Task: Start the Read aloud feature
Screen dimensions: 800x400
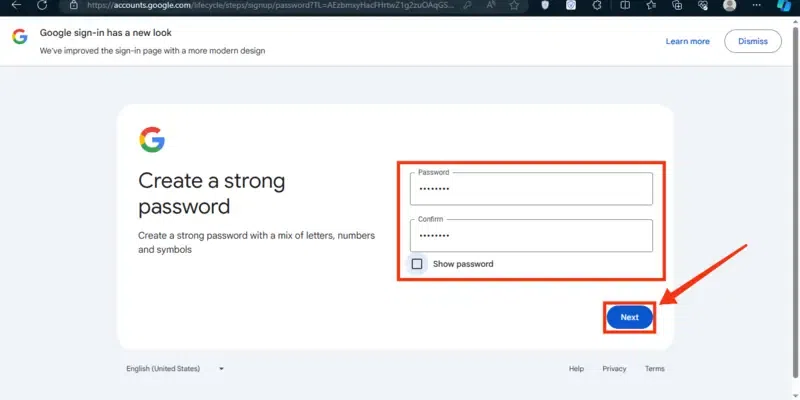Action: click(x=491, y=5)
